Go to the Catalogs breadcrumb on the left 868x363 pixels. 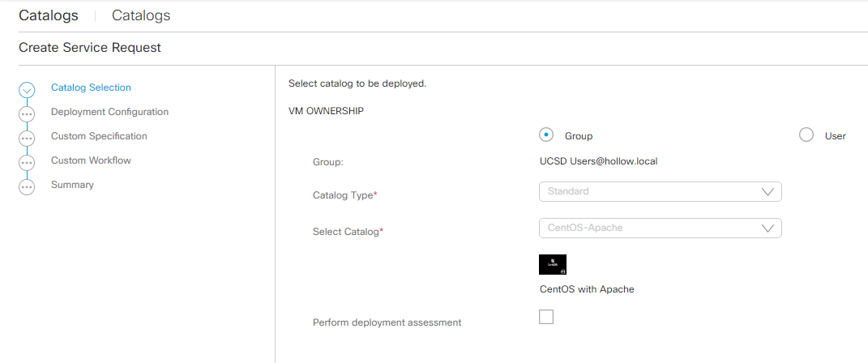tap(49, 15)
